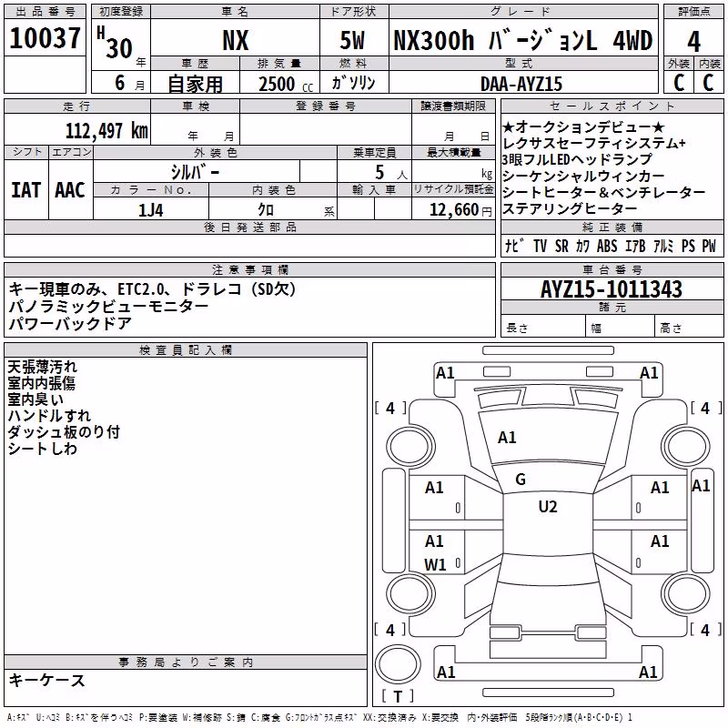Click recycle deposit 12,660円

pyautogui.click(x=460, y=210)
